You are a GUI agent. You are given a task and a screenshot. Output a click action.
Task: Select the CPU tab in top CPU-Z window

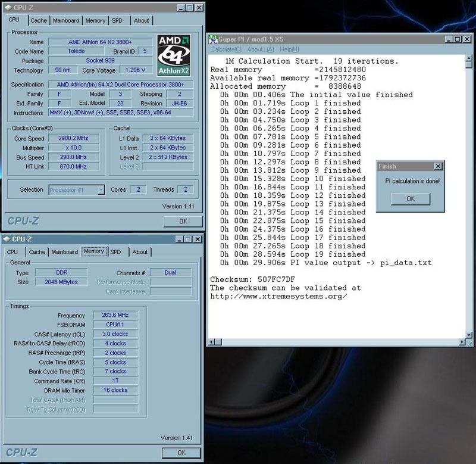pos(14,20)
